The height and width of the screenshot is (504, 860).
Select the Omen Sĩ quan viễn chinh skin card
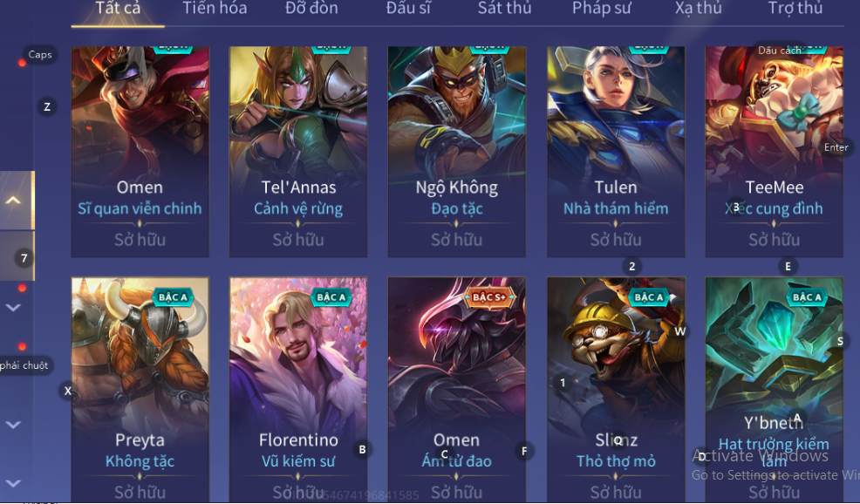pyautogui.click(x=140, y=152)
